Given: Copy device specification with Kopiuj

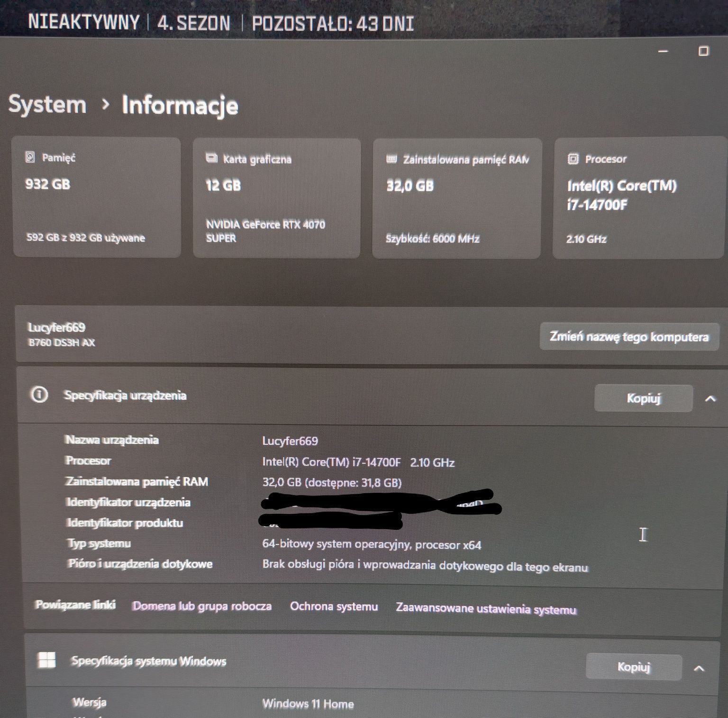Looking at the screenshot, I should coord(643,398).
